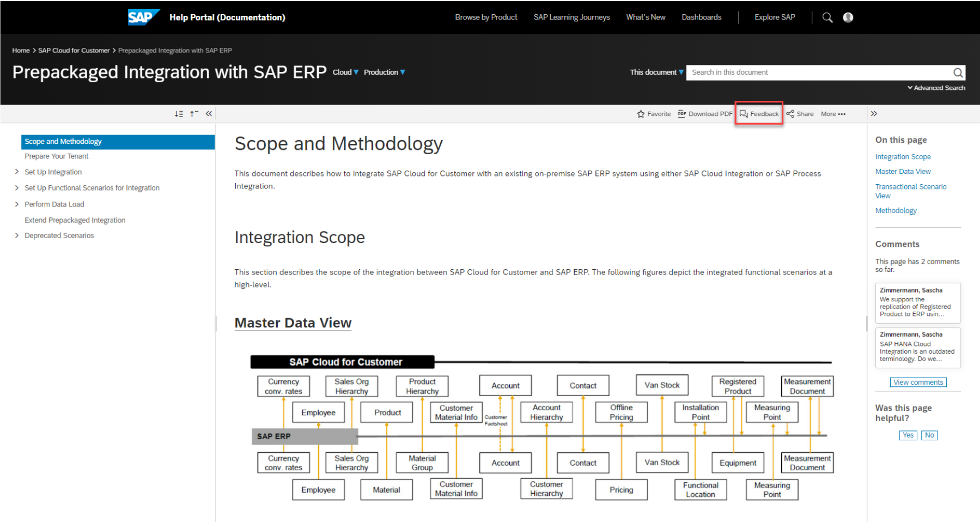The width and height of the screenshot is (980, 522).
Task: Go to SAP Cloud for Customer breadcrumb
Action: tap(74, 51)
